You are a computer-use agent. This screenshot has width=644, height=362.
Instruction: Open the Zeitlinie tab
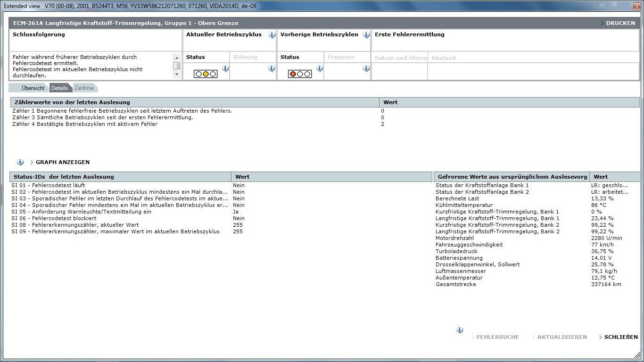point(84,88)
